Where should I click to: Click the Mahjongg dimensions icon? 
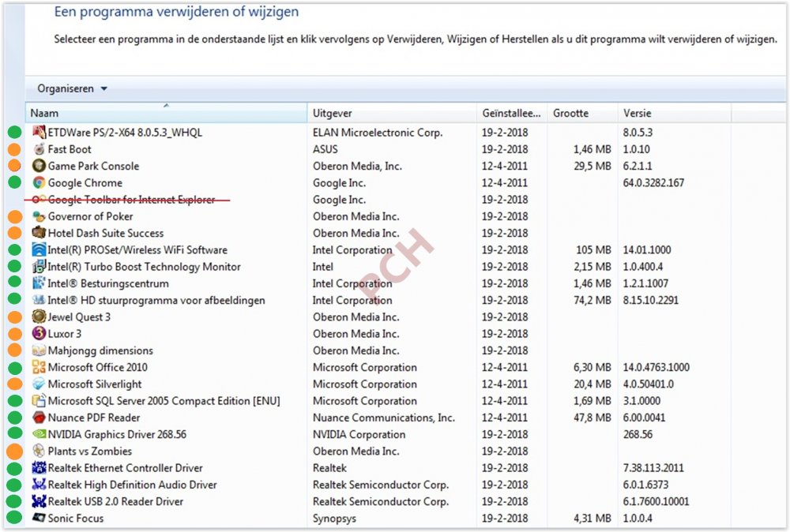[39, 350]
